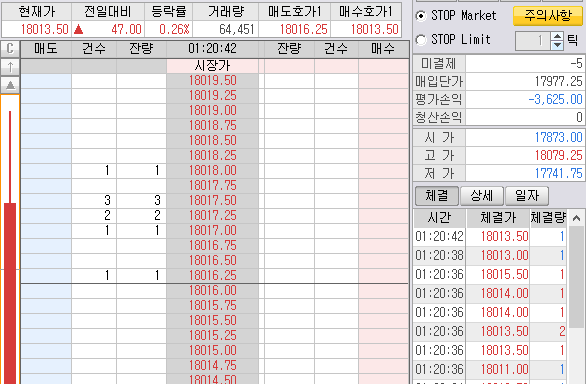Click the 매도호가1 value 18016.25
586x384 pixels.
pos(303,29)
